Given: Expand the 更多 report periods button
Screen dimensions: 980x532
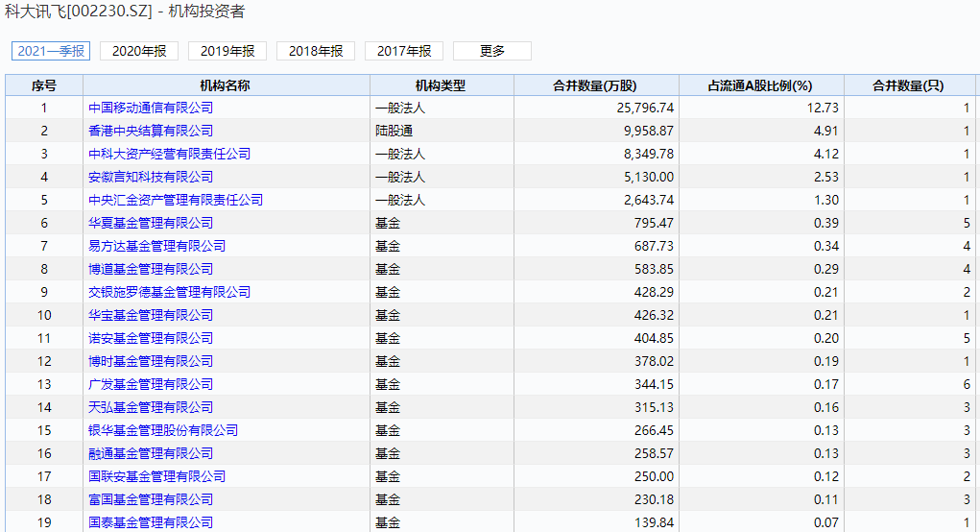Looking at the screenshot, I should coord(491,51).
